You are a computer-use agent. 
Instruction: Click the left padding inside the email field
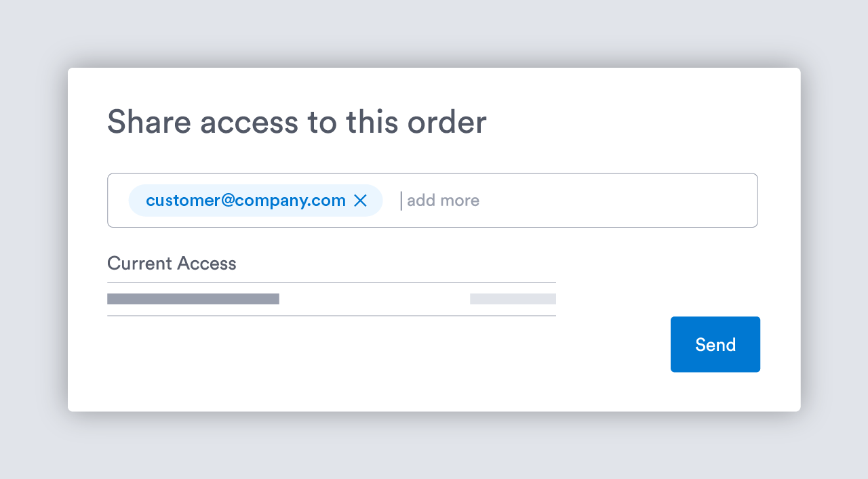coord(118,201)
